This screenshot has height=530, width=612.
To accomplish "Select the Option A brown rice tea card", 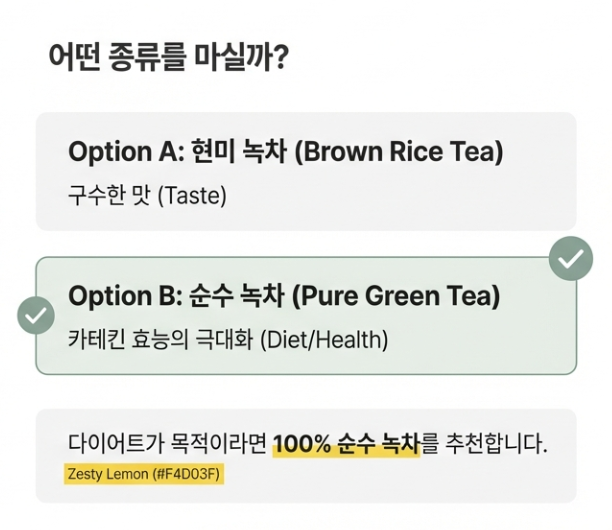I will (x=306, y=171).
